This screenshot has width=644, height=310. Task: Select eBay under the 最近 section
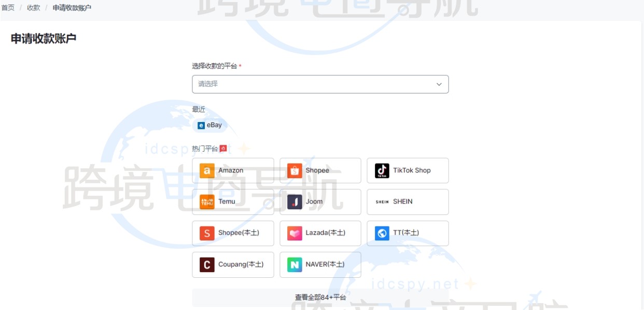210,125
